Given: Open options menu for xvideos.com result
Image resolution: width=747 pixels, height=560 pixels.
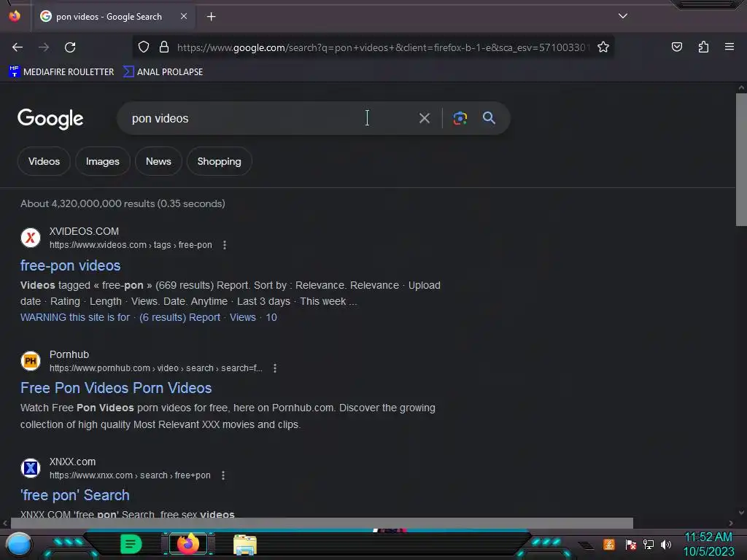Looking at the screenshot, I should (225, 245).
